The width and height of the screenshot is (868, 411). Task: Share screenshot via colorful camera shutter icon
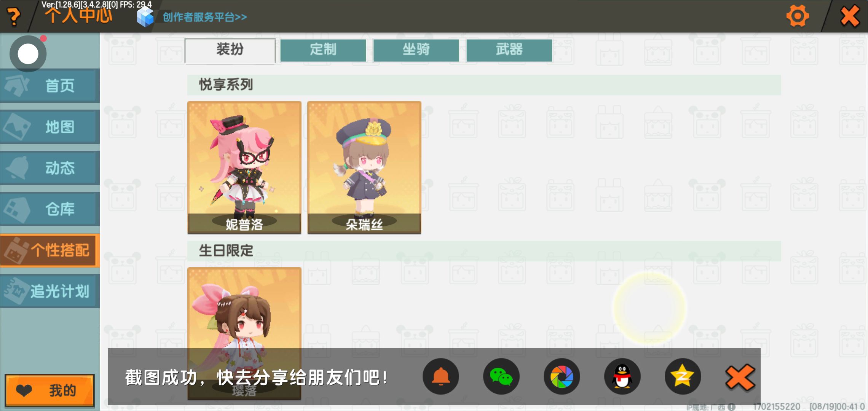562,376
